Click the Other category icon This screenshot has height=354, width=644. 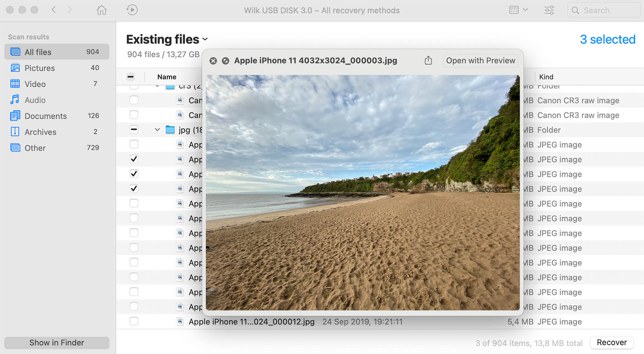15,148
